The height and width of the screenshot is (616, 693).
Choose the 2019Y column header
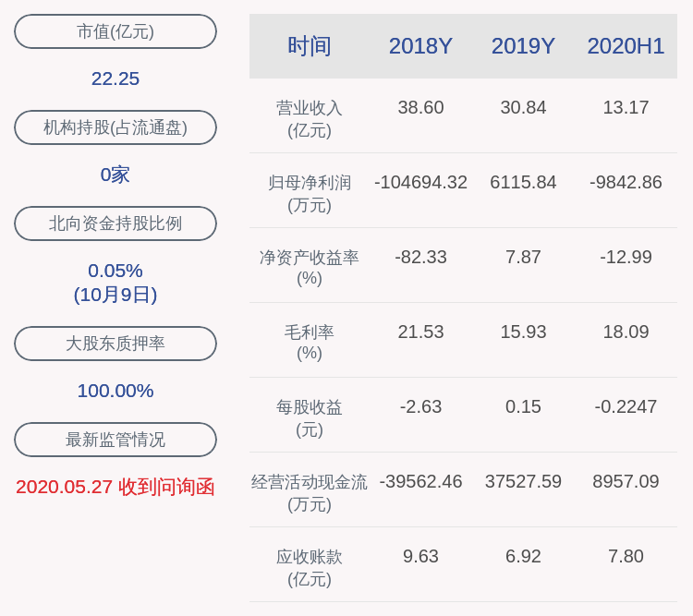523,46
